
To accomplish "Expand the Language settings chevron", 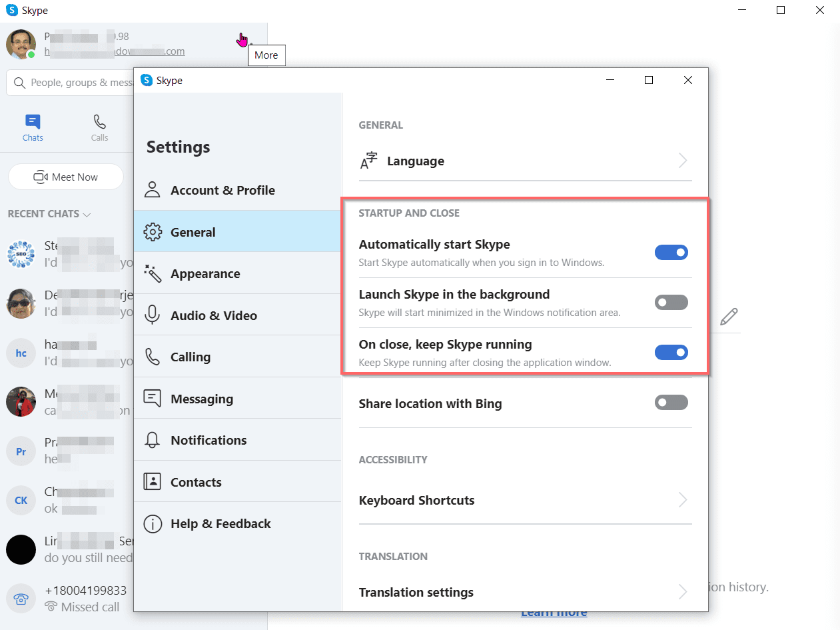I will click(683, 161).
